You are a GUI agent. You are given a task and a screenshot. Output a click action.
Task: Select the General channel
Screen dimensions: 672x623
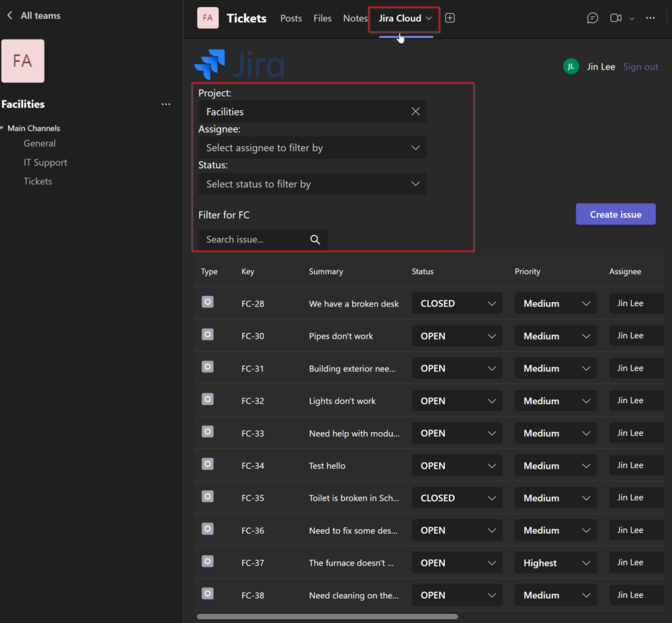click(39, 144)
